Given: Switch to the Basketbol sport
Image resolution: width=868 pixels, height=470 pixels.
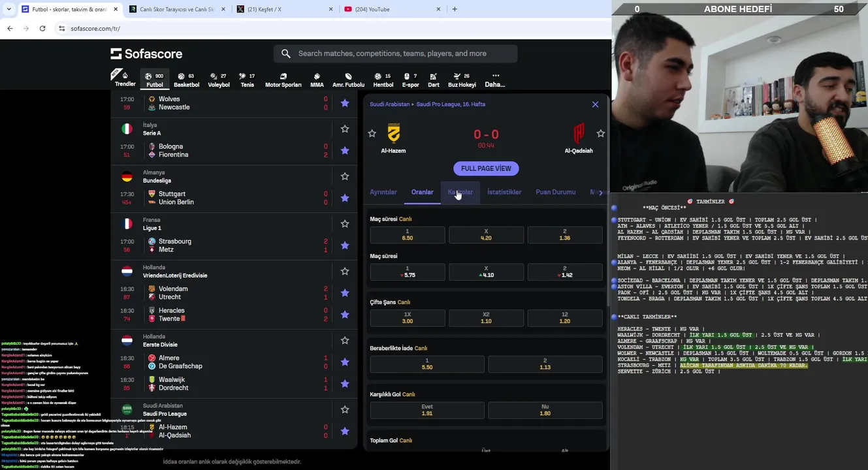Looking at the screenshot, I should point(186,79).
